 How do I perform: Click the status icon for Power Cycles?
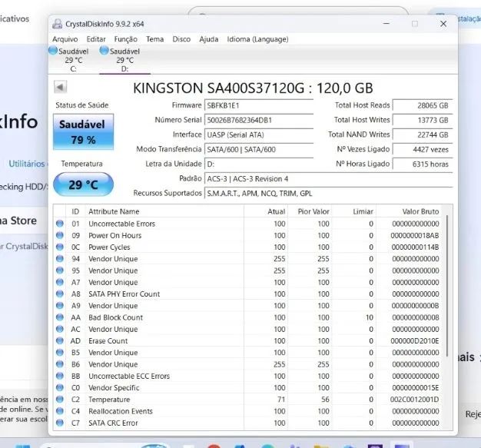pyautogui.click(x=60, y=247)
